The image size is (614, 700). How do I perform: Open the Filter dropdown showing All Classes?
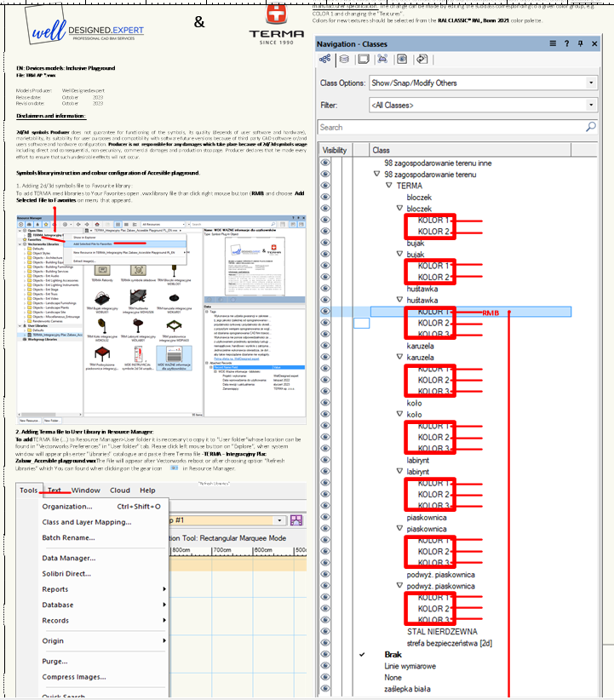click(x=482, y=106)
